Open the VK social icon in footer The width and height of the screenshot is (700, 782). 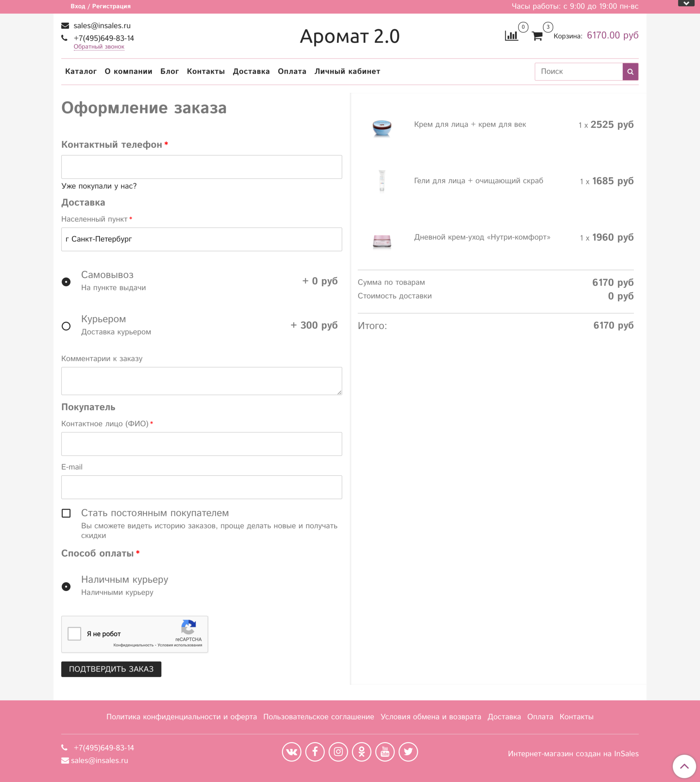[291, 751]
